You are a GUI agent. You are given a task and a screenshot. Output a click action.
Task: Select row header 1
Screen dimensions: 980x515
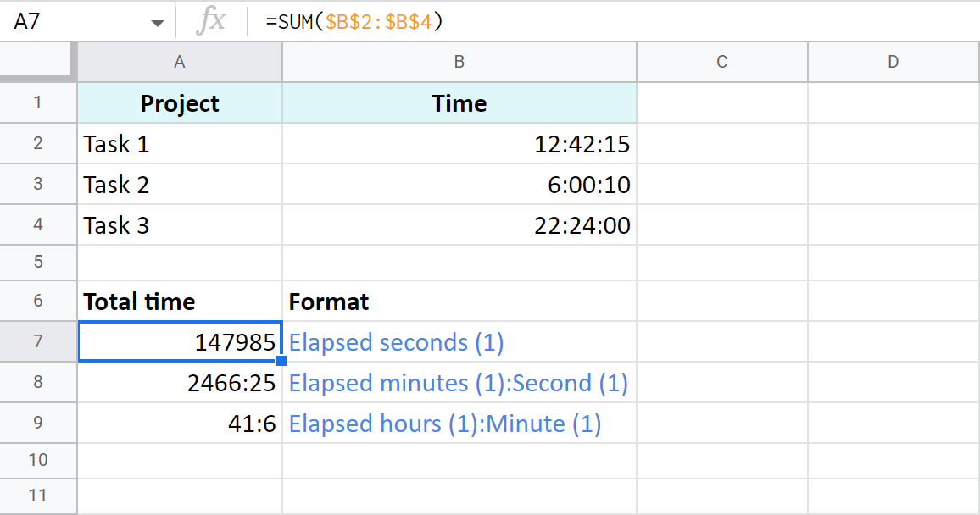tap(38, 102)
